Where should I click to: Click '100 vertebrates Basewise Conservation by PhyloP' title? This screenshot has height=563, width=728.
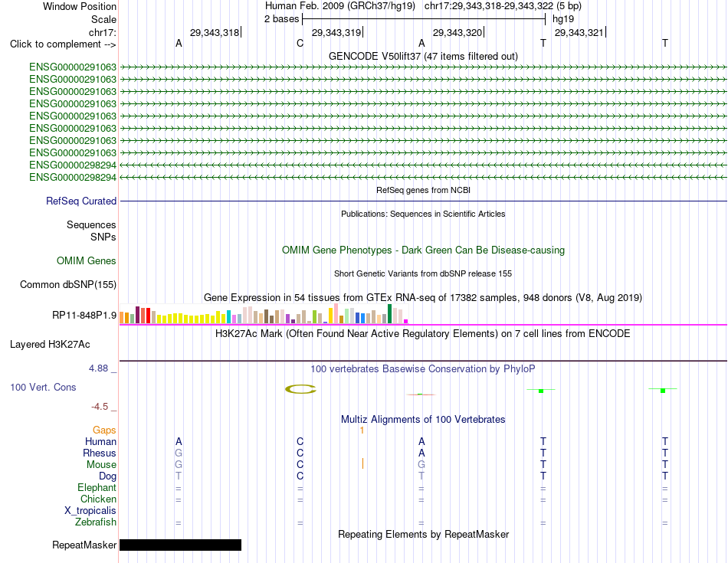[423, 369]
